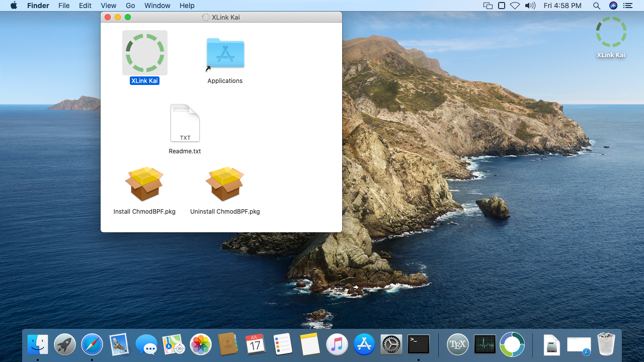
Task: Show Notification Center from menu bar
Action: click(x=627, y=6)
